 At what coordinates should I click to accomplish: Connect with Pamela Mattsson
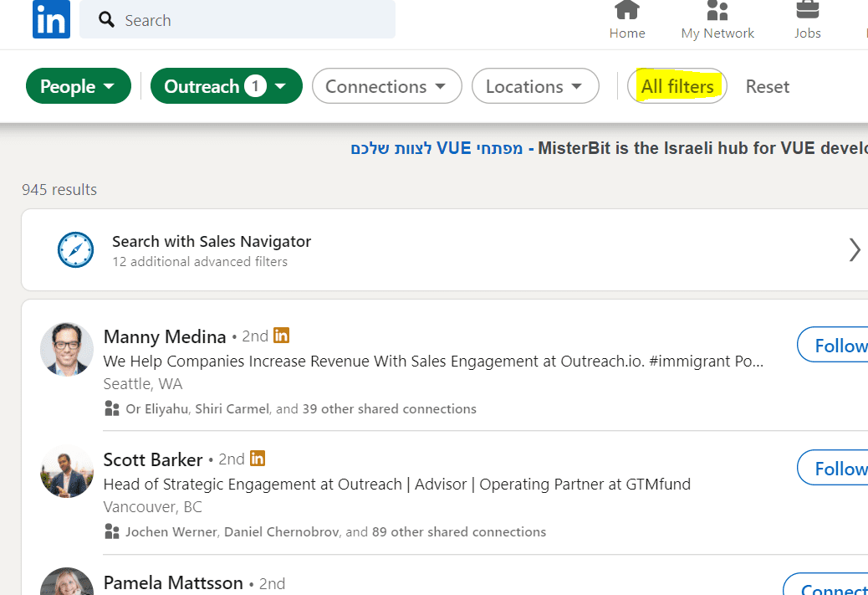[825, 585]
